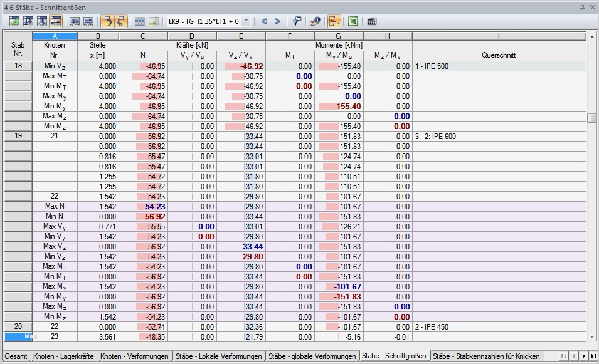Select row header for Stab 20

(x=18, y=326)
